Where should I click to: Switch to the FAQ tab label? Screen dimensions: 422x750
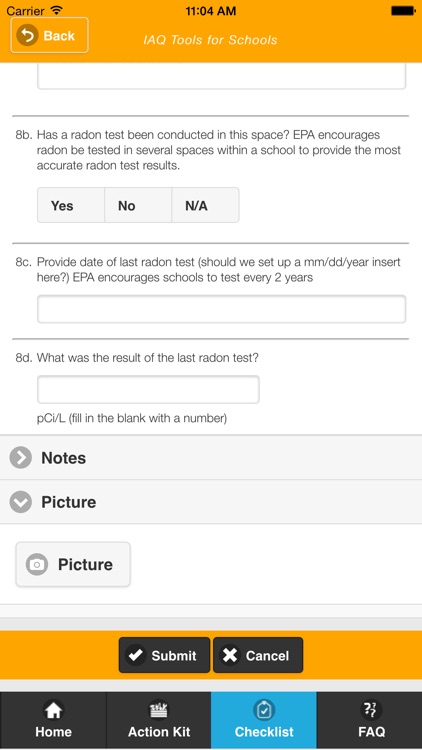tap(371, 732)
